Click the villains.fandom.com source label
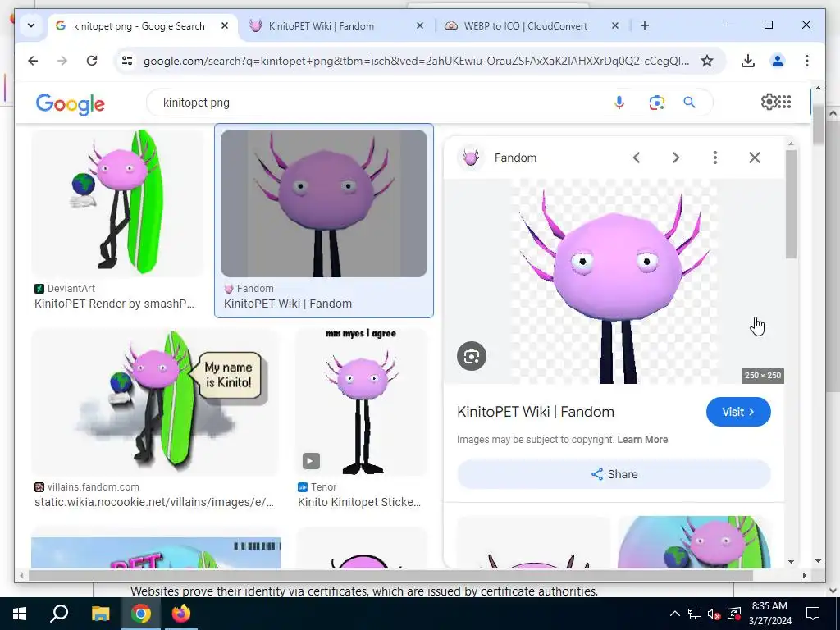The image size is (840, 630). [x=94, y=487]
